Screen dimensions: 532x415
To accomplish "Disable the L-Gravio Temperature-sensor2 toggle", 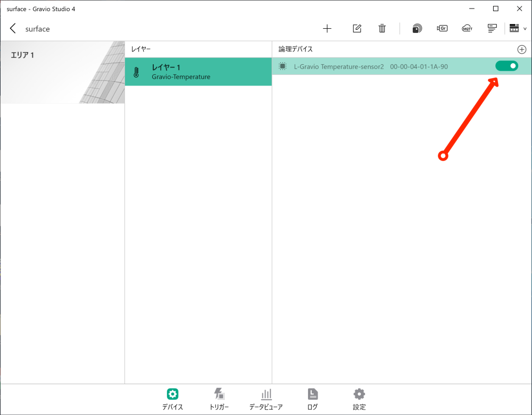I will coord(506,66).
